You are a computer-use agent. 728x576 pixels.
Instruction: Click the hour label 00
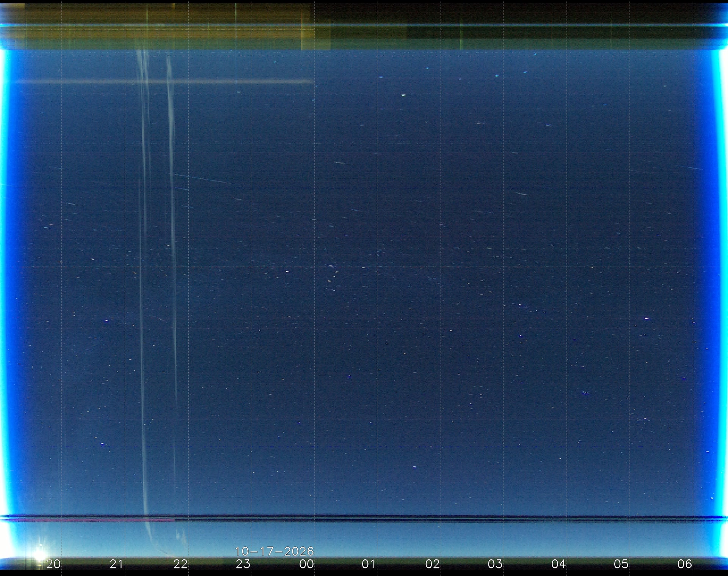[x=306, y=564]
